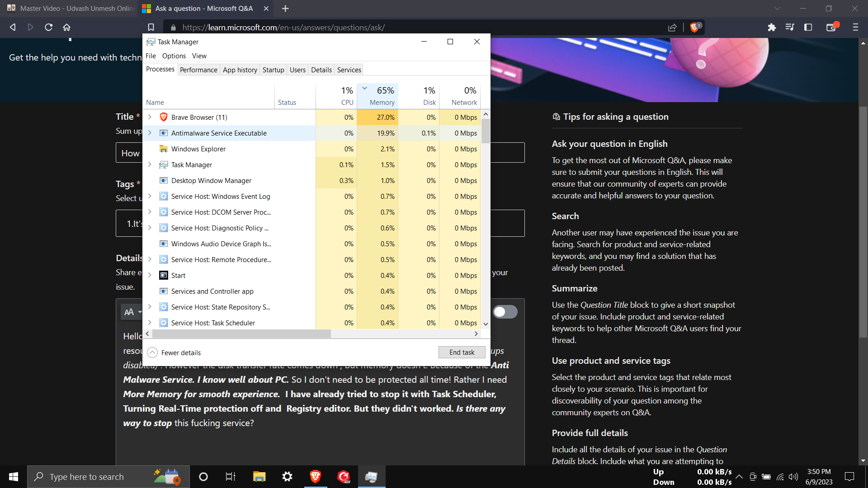
Task: Open the browser extensions puzzle icon
Action: coord(772,27)
